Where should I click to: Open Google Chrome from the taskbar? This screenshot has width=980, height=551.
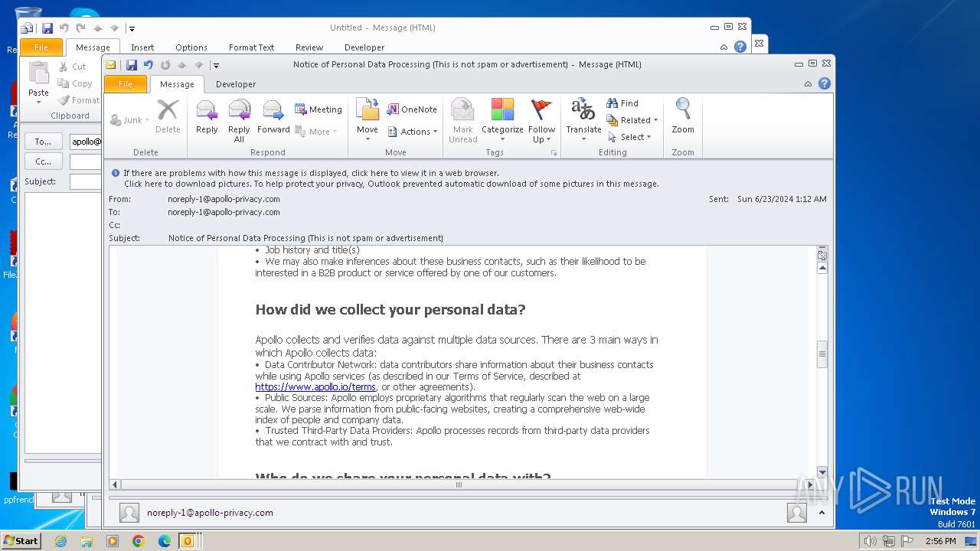pos(139,541)
